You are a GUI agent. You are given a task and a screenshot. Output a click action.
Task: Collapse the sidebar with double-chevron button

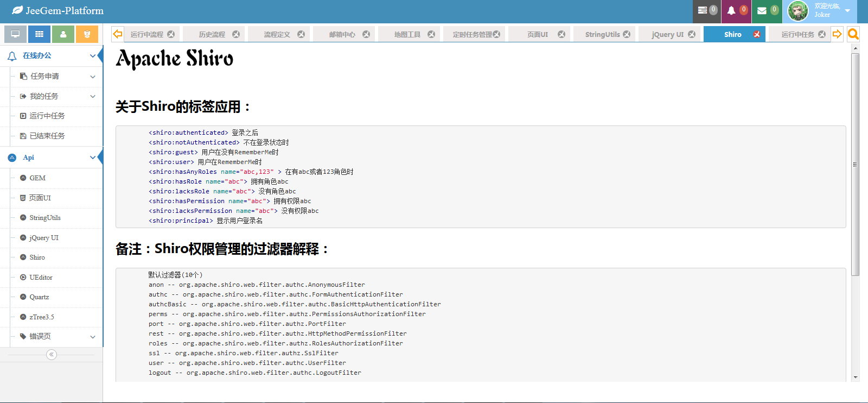click(52, 355)
